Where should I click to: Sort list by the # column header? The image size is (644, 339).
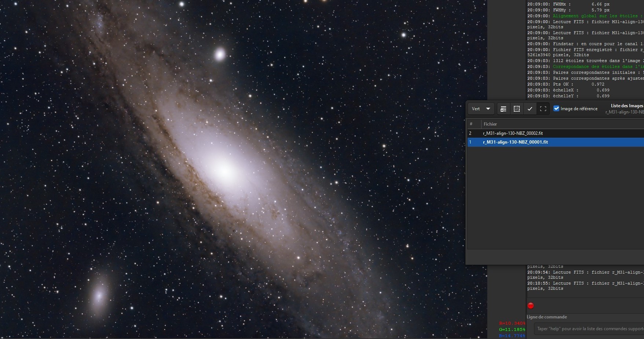tap(471, 124)
